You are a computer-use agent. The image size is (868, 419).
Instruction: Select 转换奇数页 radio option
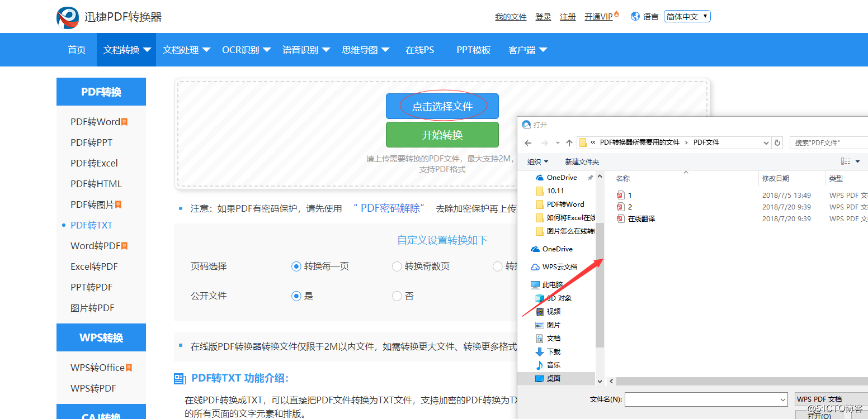397,266
